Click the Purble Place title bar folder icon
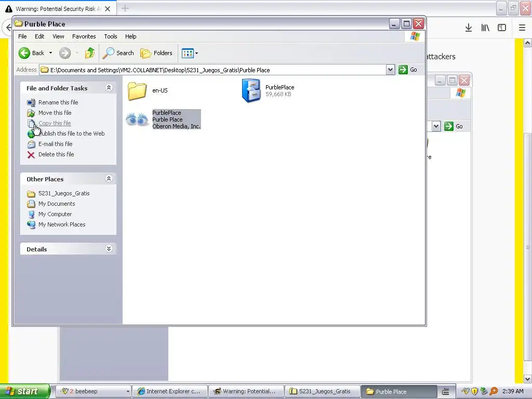The height and width of the screenshot is (399, 532). tap(19, 24)
